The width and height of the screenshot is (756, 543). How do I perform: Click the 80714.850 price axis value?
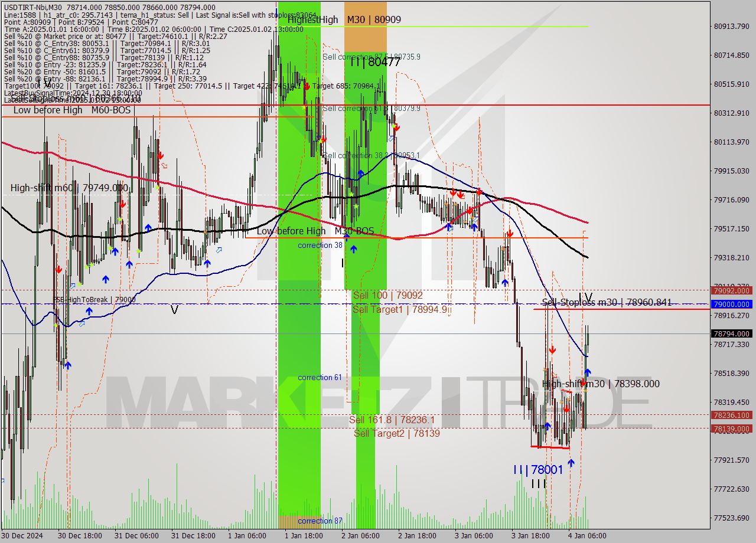(731, 55)
